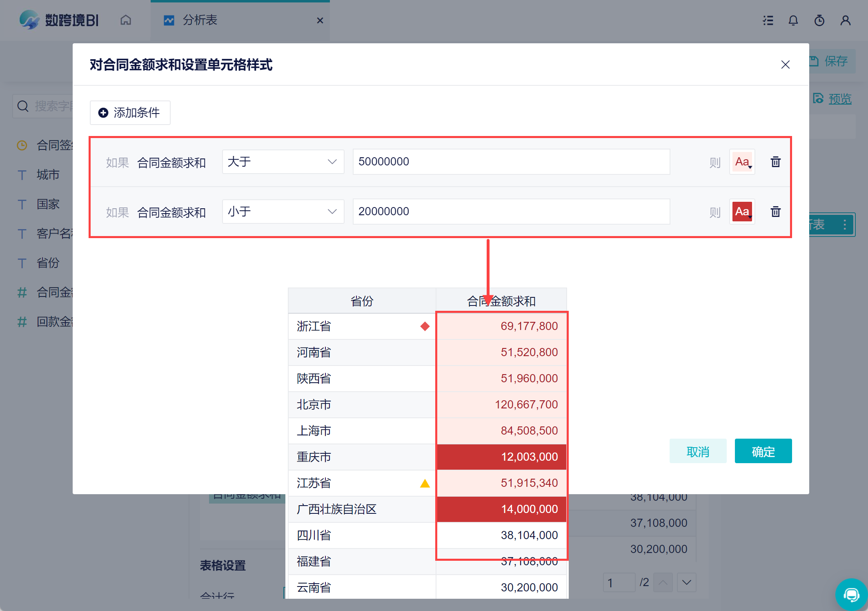Confirm with the 确定 button
The height and width of the screenshot is (611, 868).
[x=763, y=451]
